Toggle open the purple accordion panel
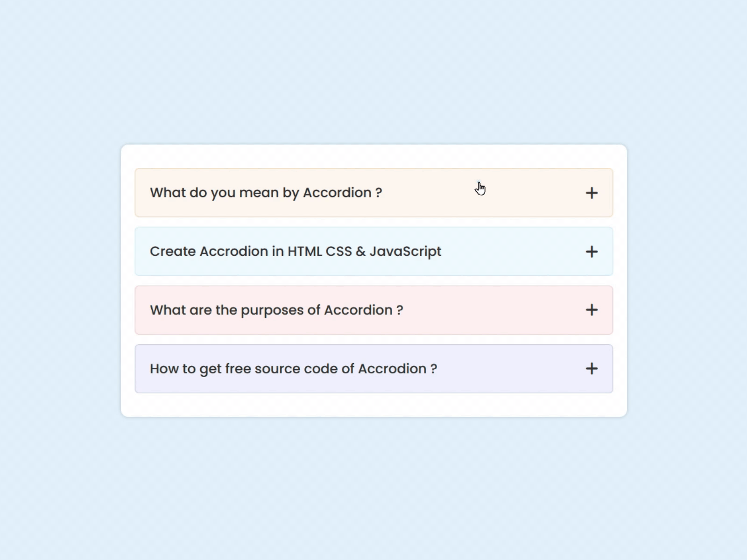747x560 pixels. 373,368
